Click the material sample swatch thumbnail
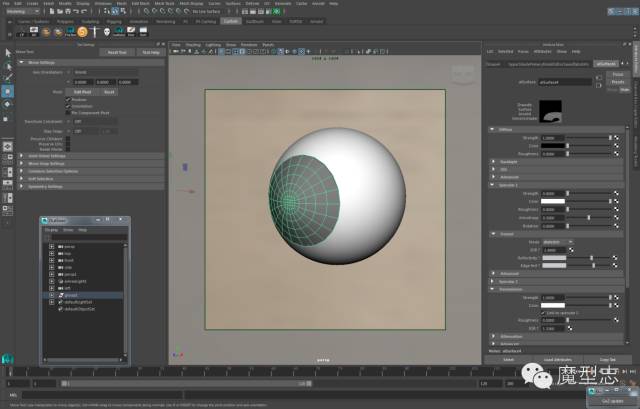This screenshot has width=640, height=409. pyautogui.click(x=550, y=111)
